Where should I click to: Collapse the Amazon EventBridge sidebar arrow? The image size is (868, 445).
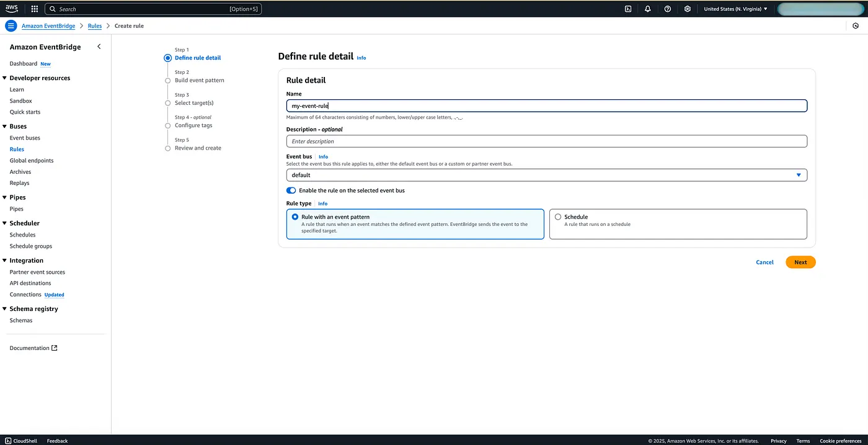tap(99, 47)
